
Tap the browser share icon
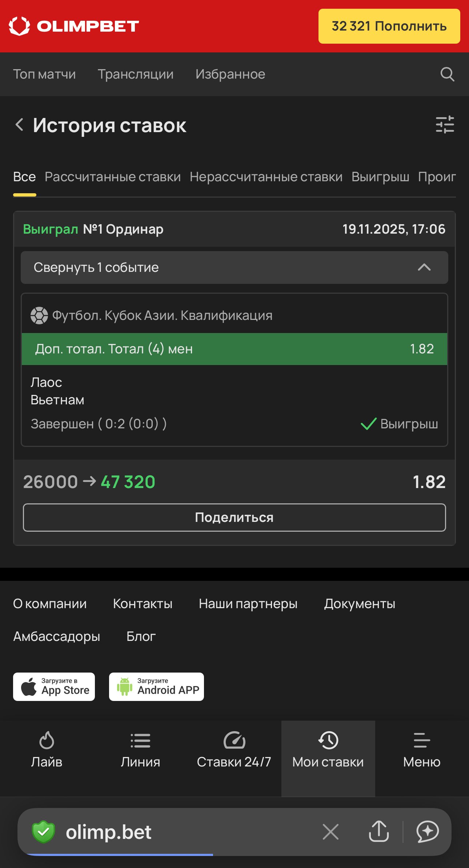pyautogui.click(x=379, y=831)
